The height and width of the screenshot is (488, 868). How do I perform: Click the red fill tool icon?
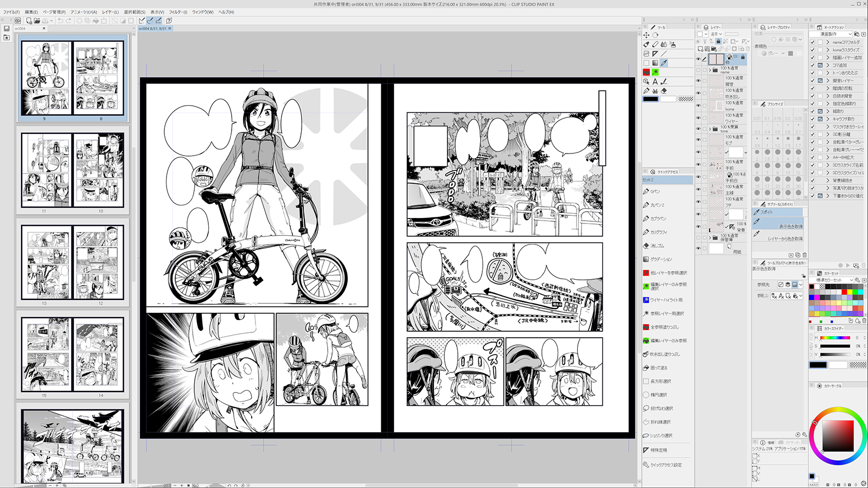[x=647, y=72]
